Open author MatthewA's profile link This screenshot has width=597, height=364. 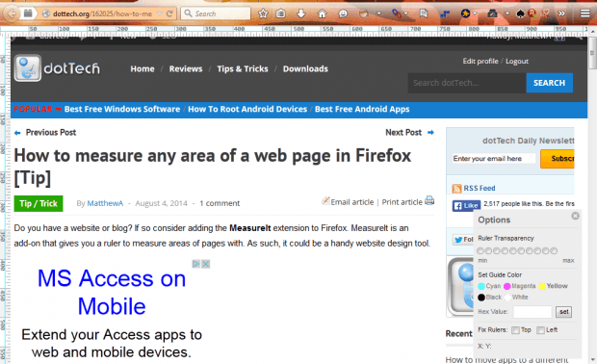(x=105, y=203)
